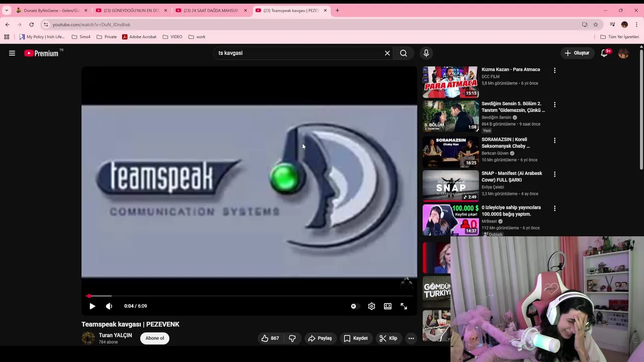Open the notifications bell
644x362 pixels.
pyautogui.click(x=604, y=53)
